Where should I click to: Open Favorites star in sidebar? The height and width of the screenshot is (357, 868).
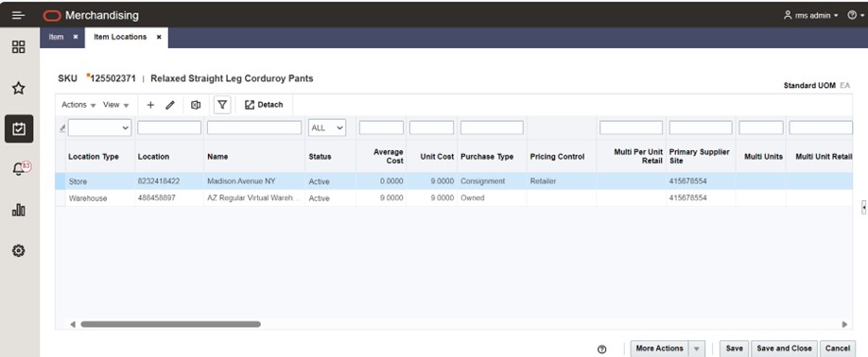point(19,88)
